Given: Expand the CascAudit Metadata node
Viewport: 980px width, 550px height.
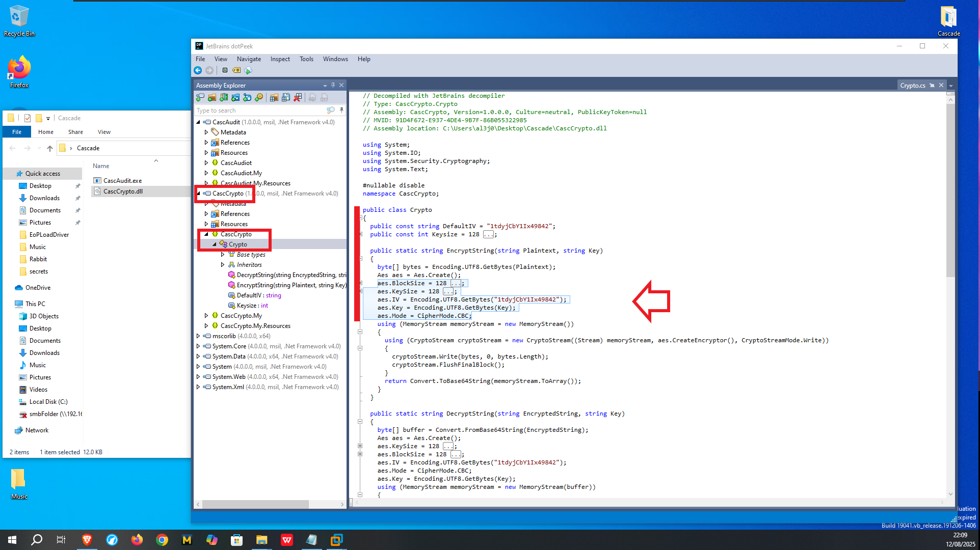Looking at the screenshot, I should tap(206, 132).
